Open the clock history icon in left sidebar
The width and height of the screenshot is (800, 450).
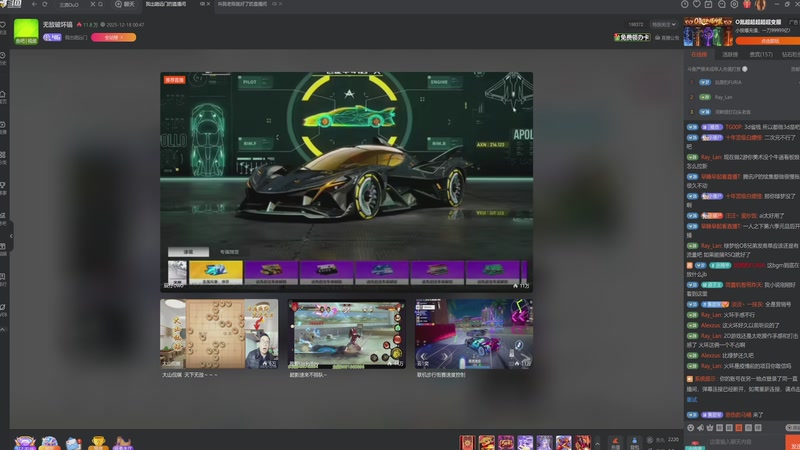[x=3, y=55]
